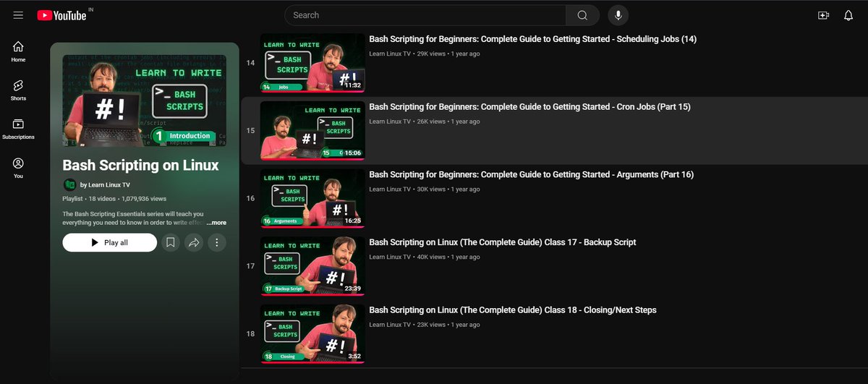The width and height of the screenshot is (868, 384).
Task: Go to Home in sidebar
Action: coord(18,51)
